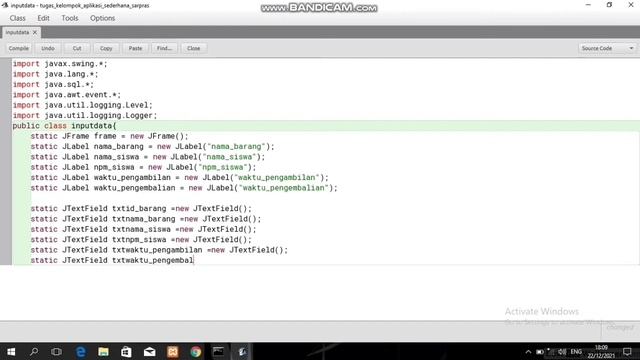Click the 'static JFrame frame' line

(x=109, y=136)
